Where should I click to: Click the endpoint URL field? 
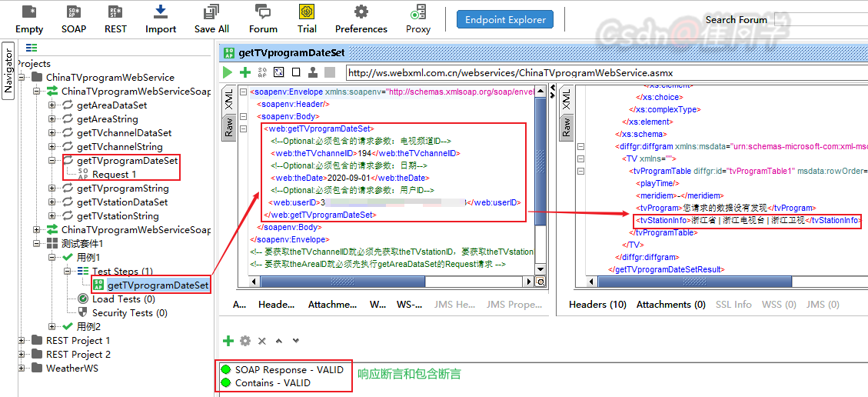pyautogui.click(x=607, y=72)
